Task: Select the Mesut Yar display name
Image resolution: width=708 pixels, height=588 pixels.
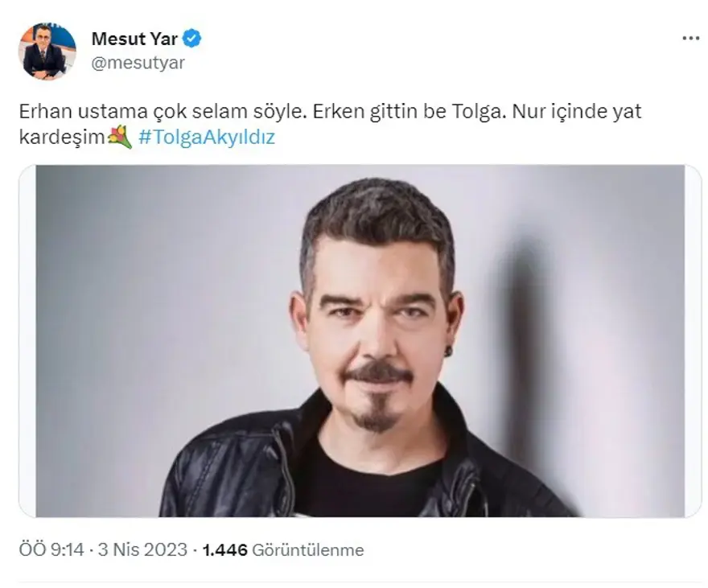Action: 134,39
